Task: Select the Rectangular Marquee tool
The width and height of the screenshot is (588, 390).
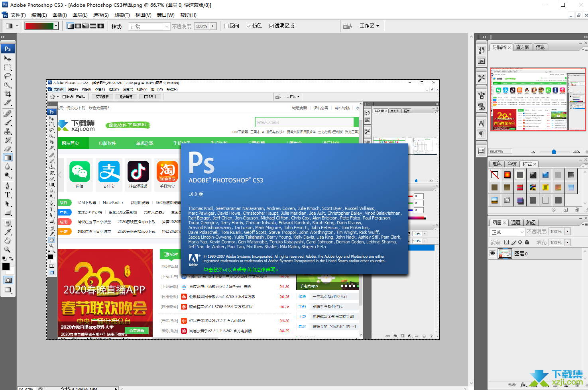Action: click(x=8, y=67)
